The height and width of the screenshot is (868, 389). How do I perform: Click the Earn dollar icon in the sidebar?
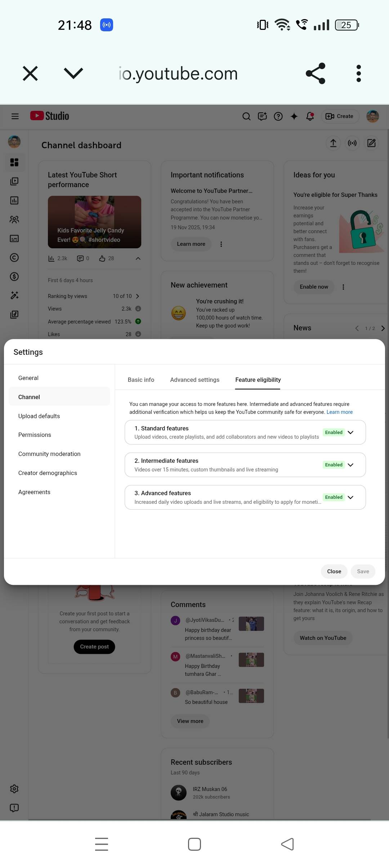pyautogui.click(x=14, y=276)
